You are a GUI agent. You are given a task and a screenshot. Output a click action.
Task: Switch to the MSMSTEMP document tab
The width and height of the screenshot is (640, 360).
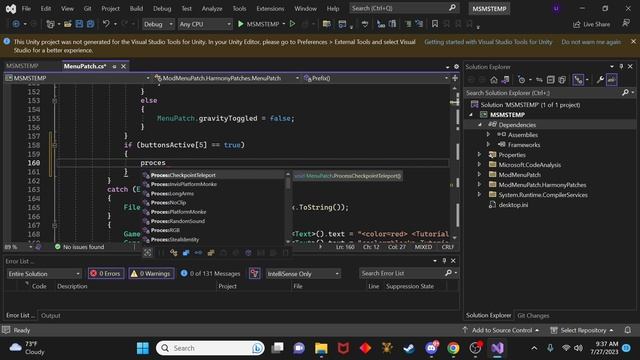[22, 66]
